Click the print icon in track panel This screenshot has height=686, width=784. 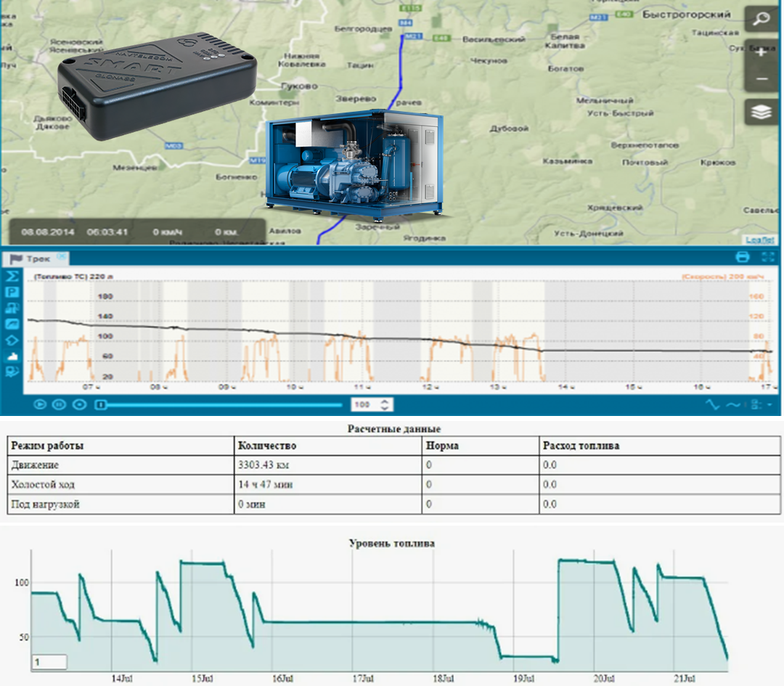[742, 257]
